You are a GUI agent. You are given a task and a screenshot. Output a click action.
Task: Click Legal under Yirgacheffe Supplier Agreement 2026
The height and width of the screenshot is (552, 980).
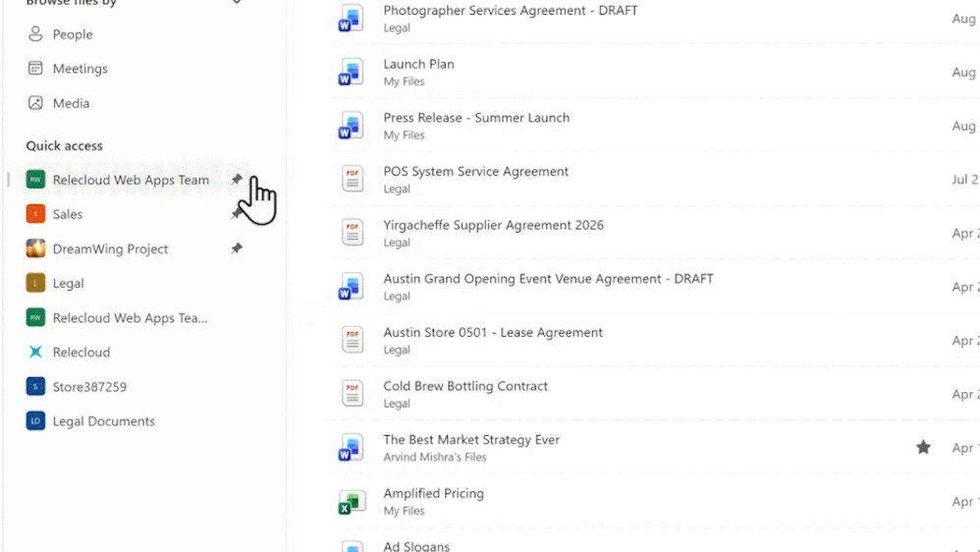tap(397, 243)
